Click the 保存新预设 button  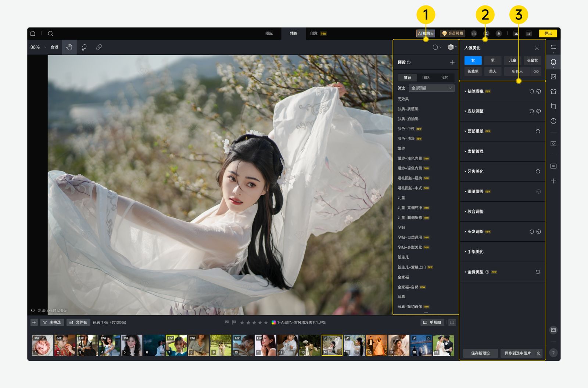point(480,353)
